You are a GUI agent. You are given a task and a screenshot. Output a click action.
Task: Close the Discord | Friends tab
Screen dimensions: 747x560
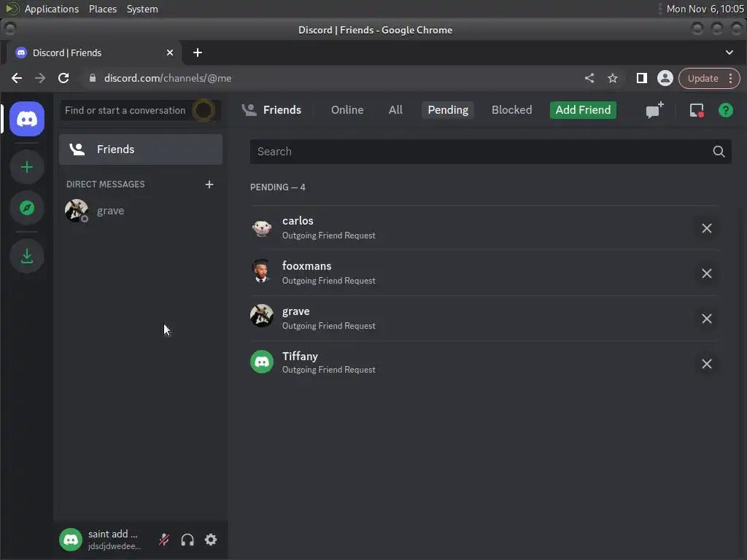click(169, 52)
